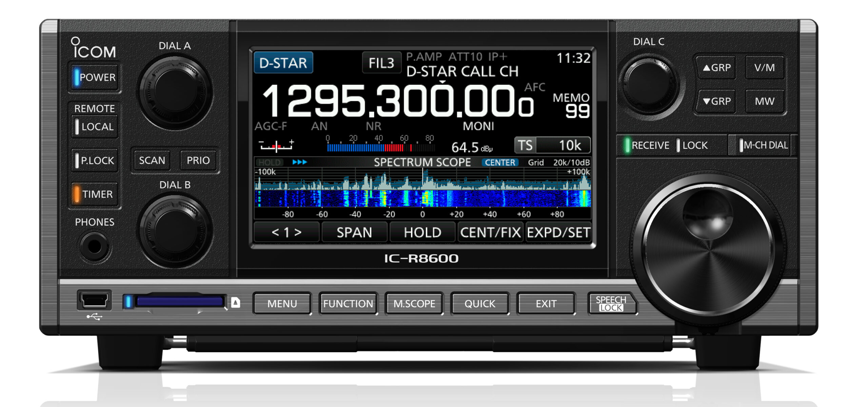Click the PRIO priority button

[x=198, y=160]
